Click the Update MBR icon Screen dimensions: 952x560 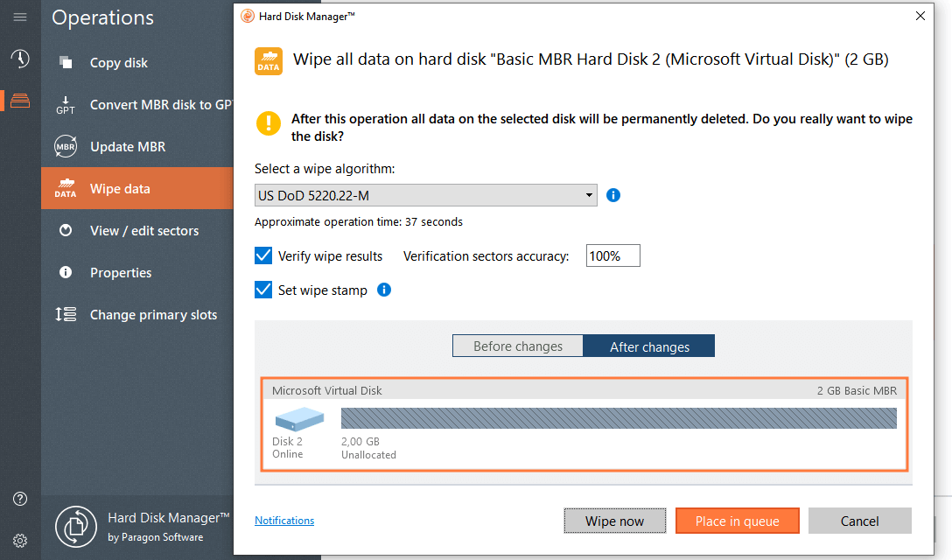tap(66, 146)
